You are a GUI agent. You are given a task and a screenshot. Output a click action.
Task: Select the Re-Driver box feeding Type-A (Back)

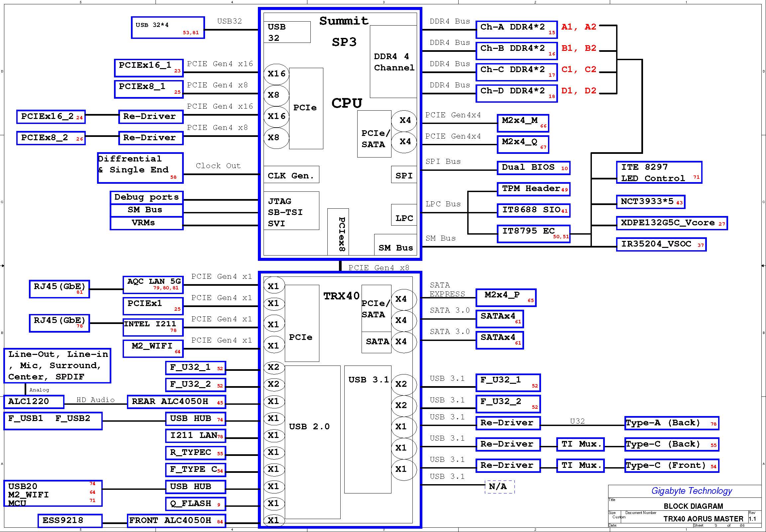(x=508, y=423)
